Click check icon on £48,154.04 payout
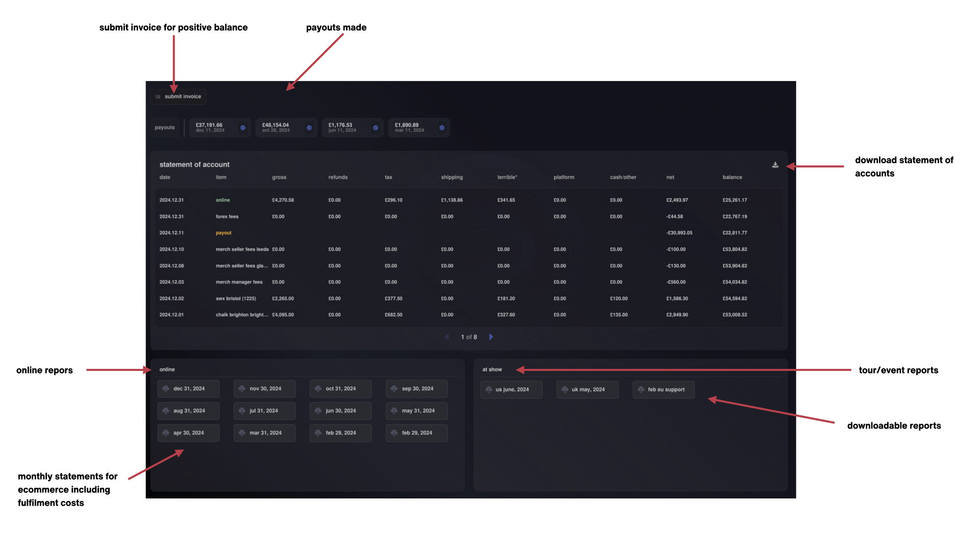The height and width of the screenshot is (551, 980). [x=309, y=128]
